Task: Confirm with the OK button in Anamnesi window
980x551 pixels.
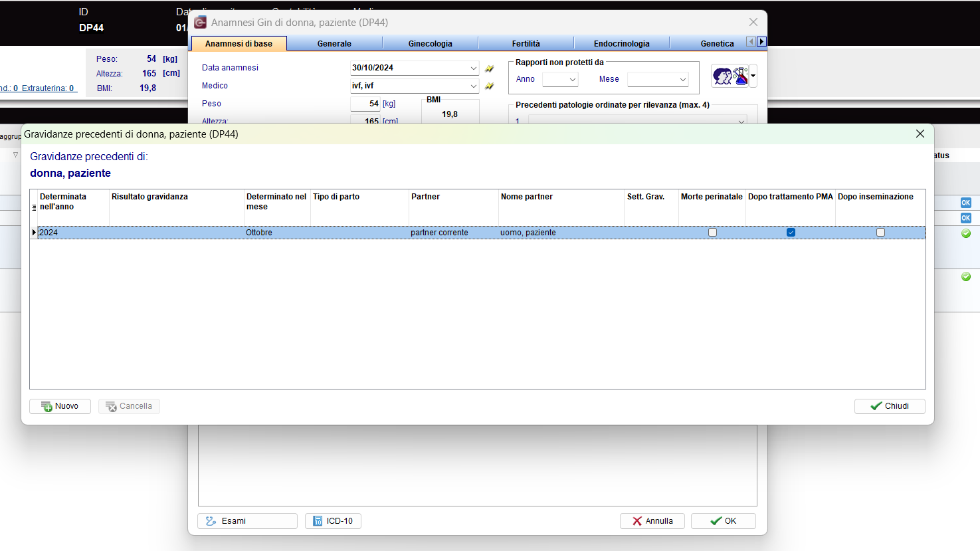Action: [x=723, y=521]
